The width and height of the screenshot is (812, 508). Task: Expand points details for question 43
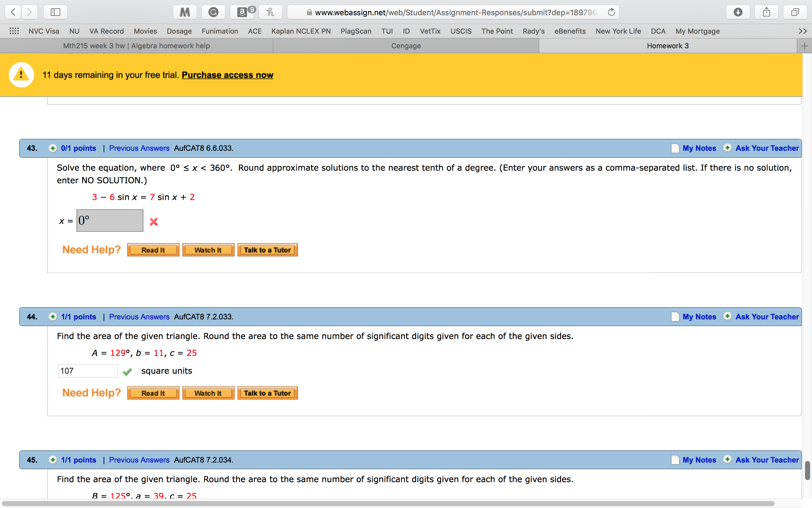coord(53,148)
